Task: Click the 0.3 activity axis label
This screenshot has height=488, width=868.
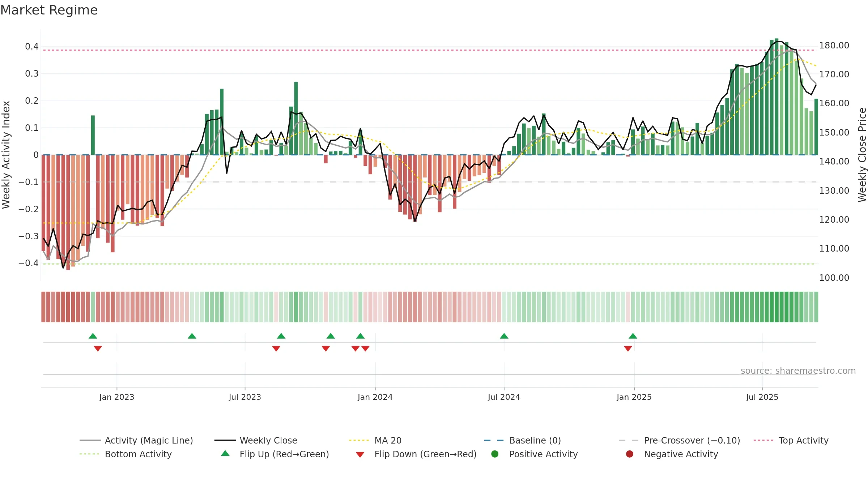Action: coord(32,74)
